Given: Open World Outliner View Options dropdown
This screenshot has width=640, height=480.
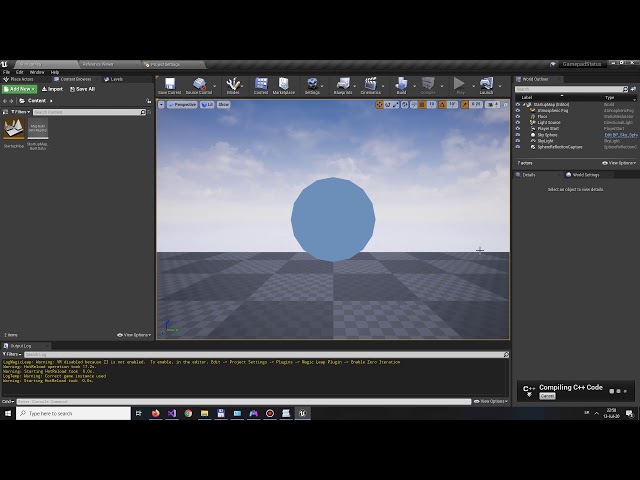Looking at the screenshot, I should pyautogui.click(x=619, y=163).
